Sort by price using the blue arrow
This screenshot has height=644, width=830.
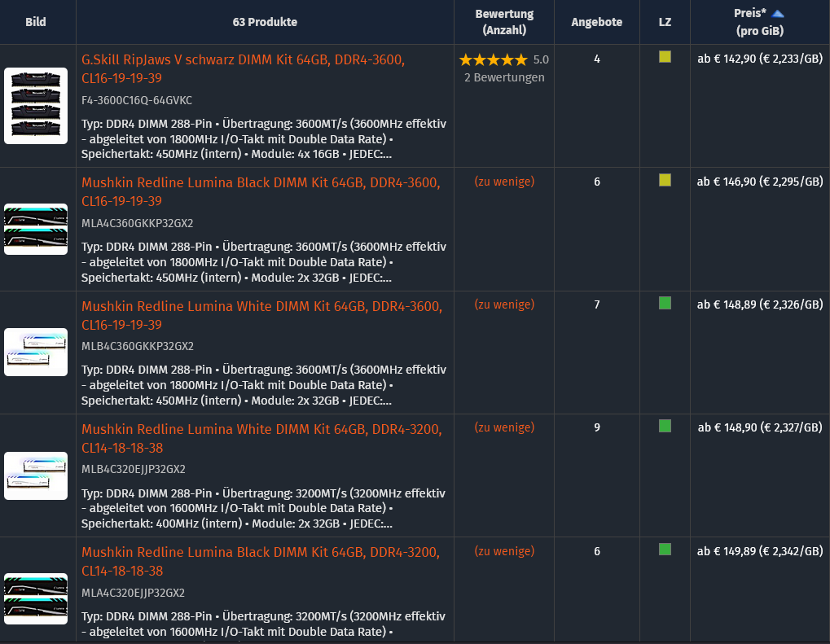778,14
